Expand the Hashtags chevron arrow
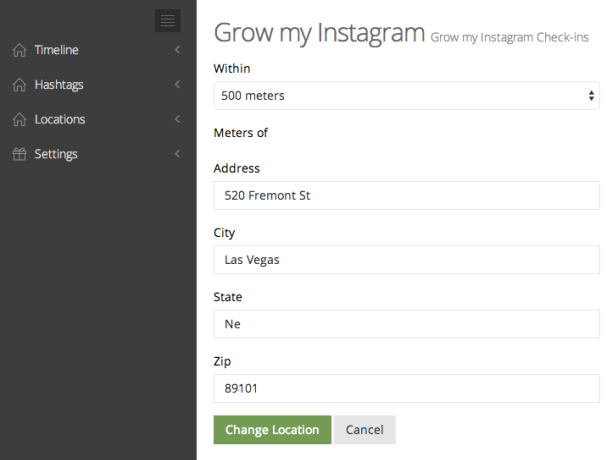Screen dimensions: 611x460 [177, 84]
